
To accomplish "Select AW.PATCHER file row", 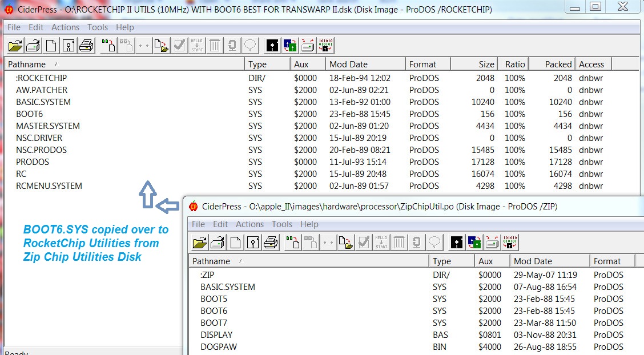I will (309, 90).
